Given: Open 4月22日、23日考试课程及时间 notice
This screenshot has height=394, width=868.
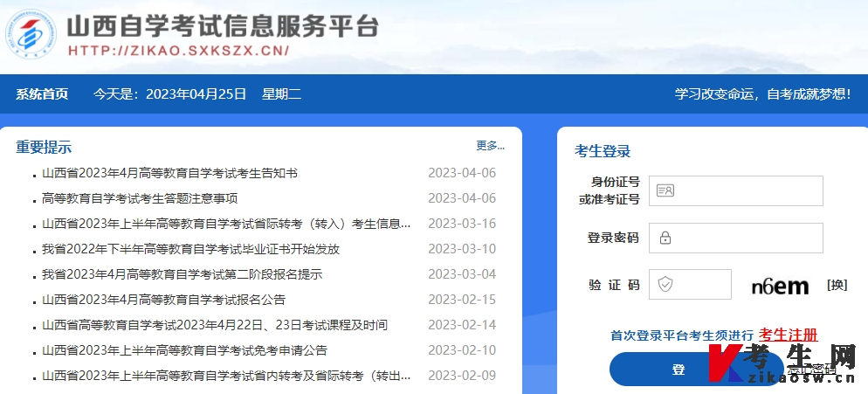Looking at the screenshot, I should 214,325.
